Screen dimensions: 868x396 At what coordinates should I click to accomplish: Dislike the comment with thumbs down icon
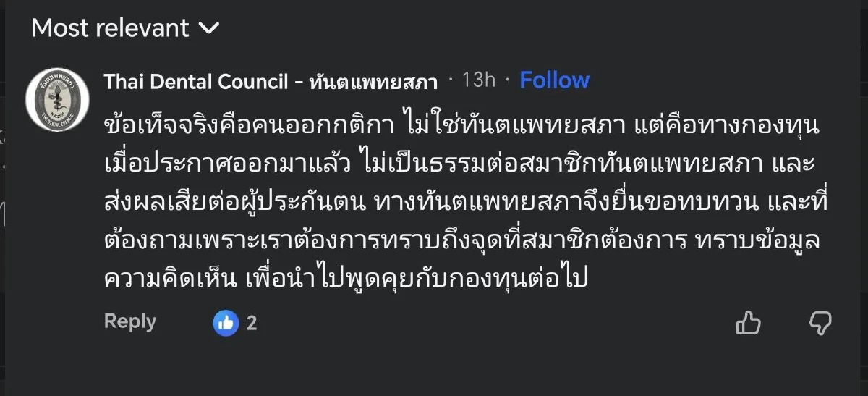click(x=820, y=323)
